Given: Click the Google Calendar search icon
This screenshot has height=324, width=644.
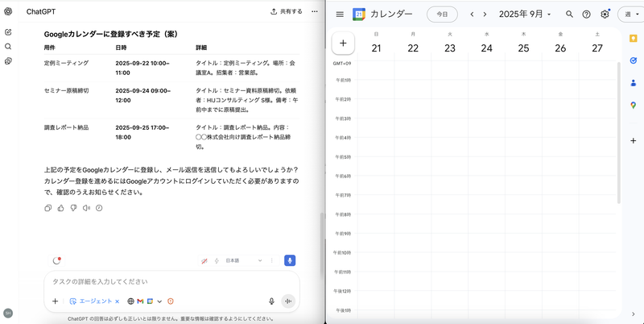Looking at the screenshot, I should tap(570, 15).
